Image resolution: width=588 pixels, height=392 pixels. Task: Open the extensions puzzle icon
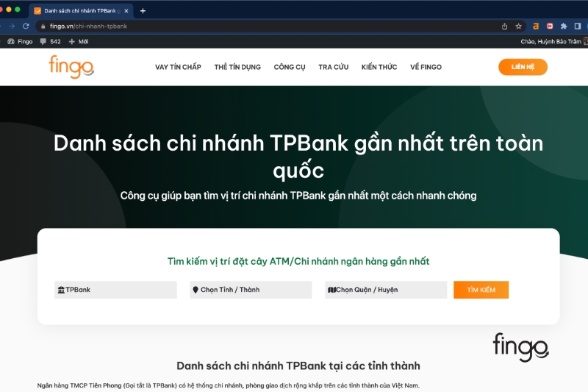[x=564, y=26]
